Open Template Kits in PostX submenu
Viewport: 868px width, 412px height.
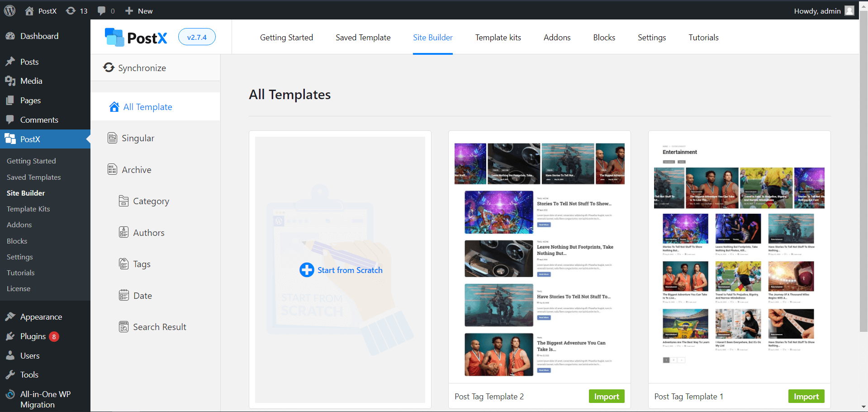pos(28,209)
